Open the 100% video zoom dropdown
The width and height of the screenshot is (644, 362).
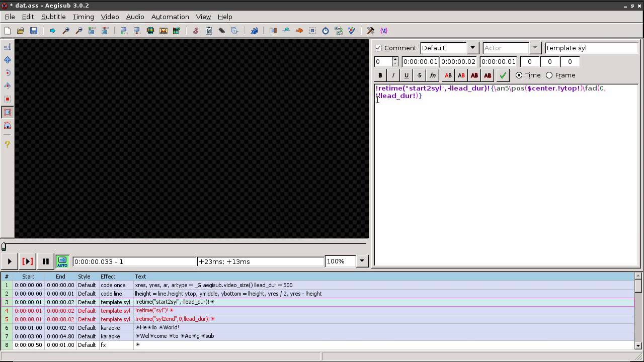[x=362, y=261]
